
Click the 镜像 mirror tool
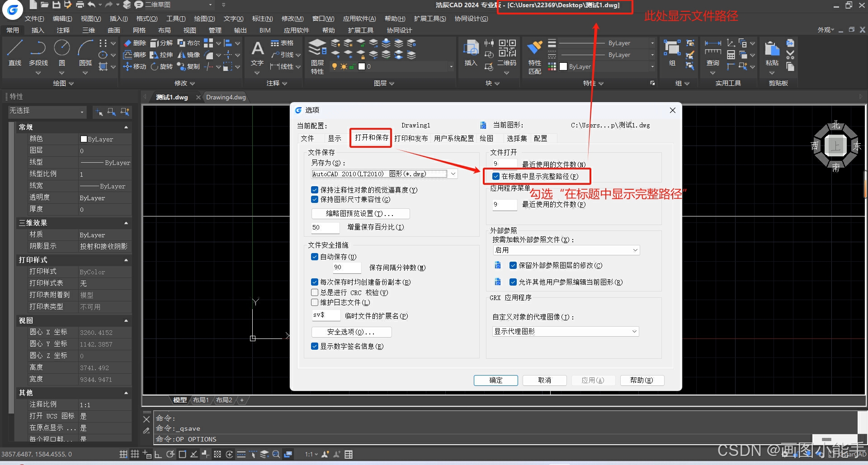pos(189,55)
